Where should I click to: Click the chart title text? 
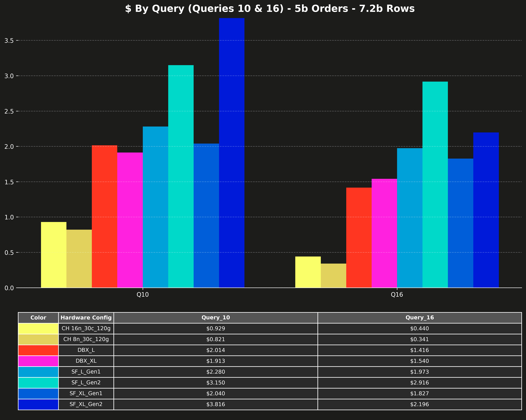click(270, 9)
